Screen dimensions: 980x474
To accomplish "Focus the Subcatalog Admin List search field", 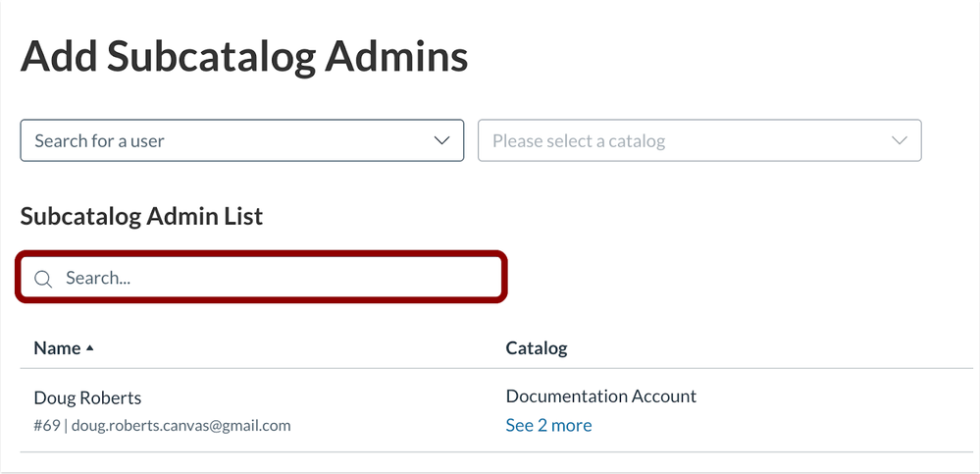I will tap(261, 279).
